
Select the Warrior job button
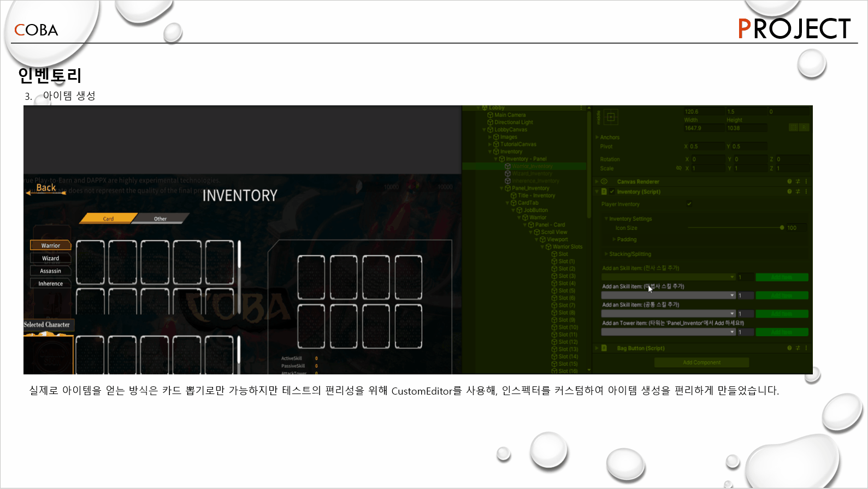point(51,246)
